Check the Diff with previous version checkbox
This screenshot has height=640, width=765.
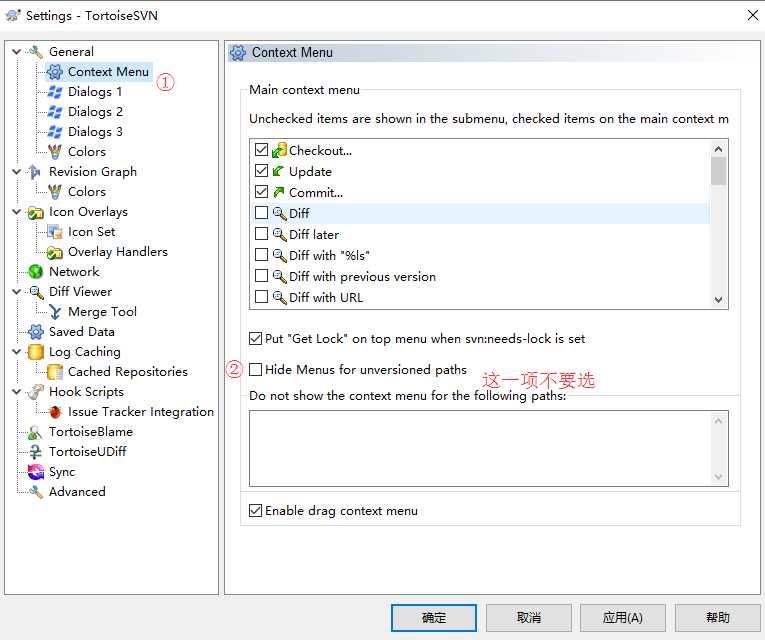tap(262, 276)
